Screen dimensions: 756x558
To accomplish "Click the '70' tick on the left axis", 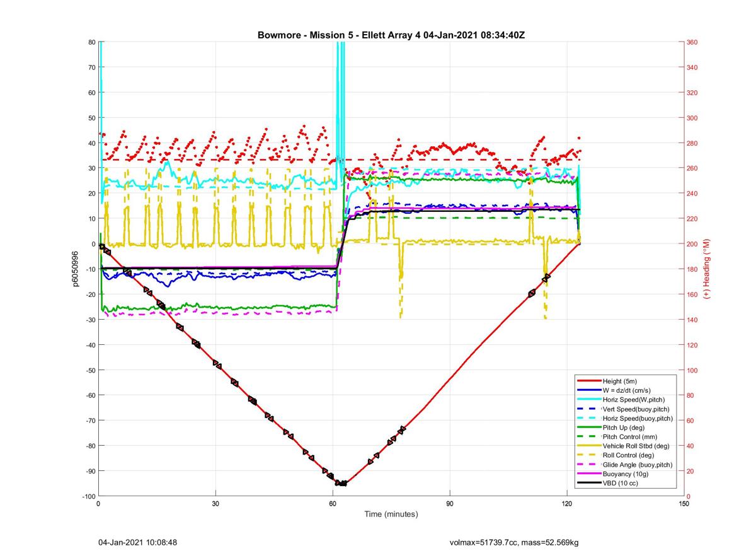I will [91, 67].
